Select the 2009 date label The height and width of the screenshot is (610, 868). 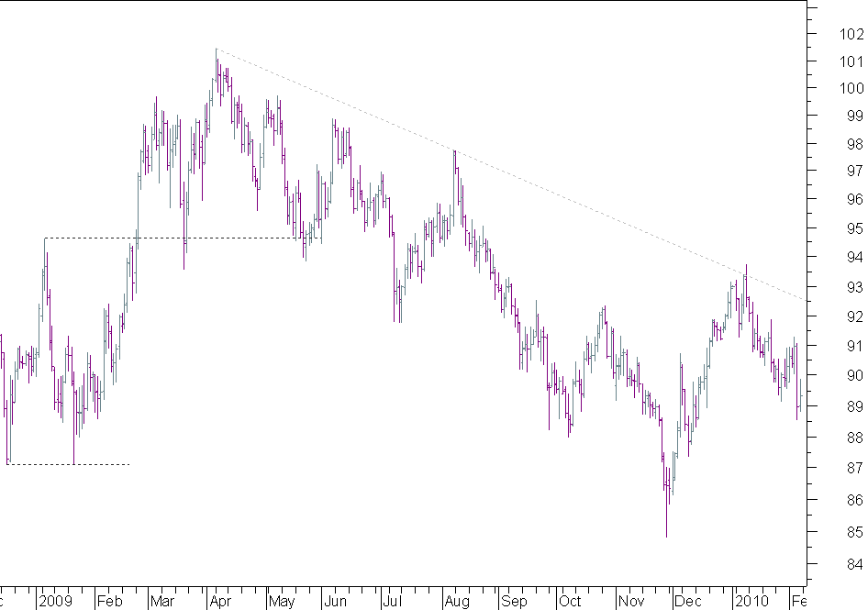tap(56, 601)
